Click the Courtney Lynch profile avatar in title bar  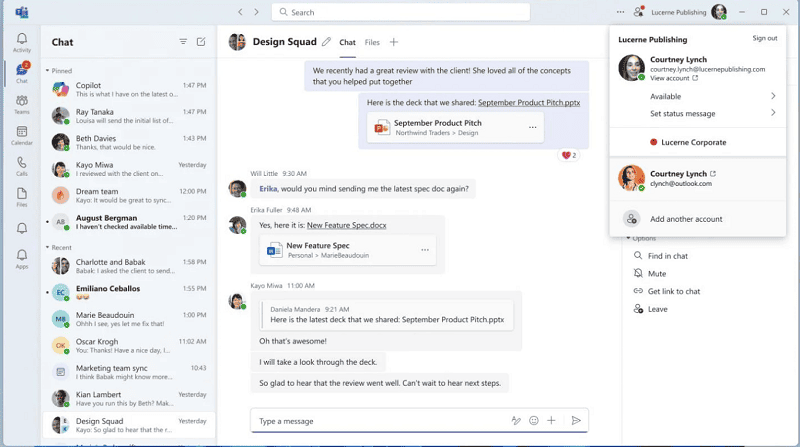719,12
